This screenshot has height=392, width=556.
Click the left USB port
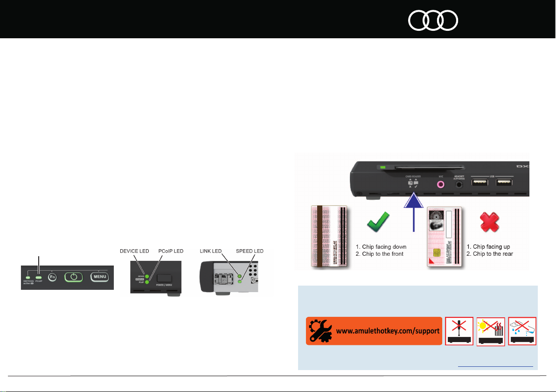point(480,182)
